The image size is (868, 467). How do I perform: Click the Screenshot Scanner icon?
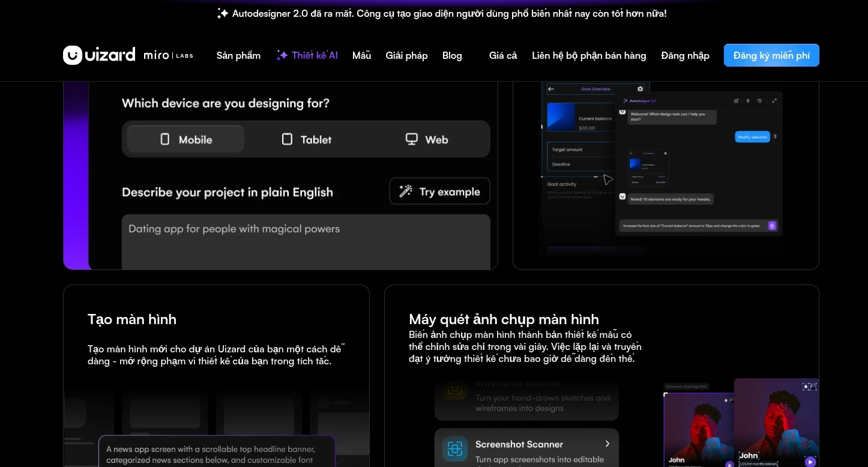(x=454, y=449)
